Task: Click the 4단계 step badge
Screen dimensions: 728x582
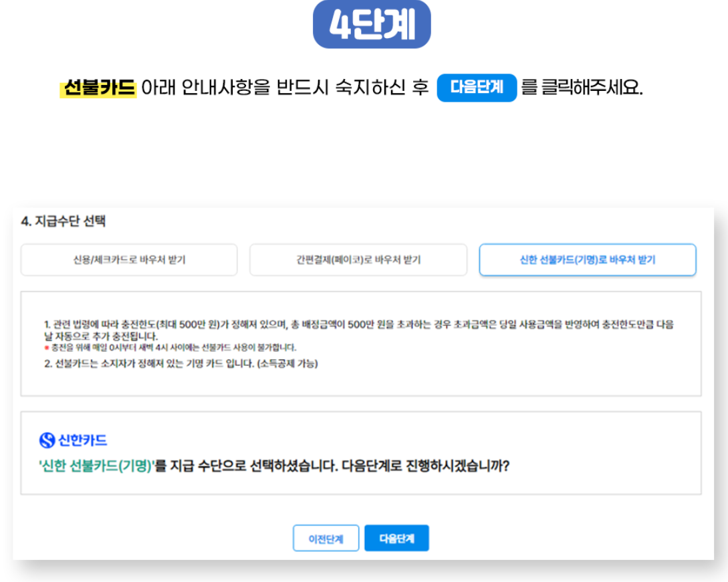Action: 372,24
